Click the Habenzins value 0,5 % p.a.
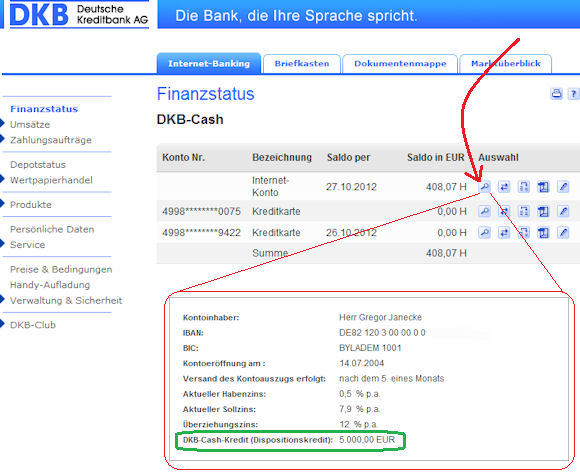The image size is (580, 472). point(360,394)
